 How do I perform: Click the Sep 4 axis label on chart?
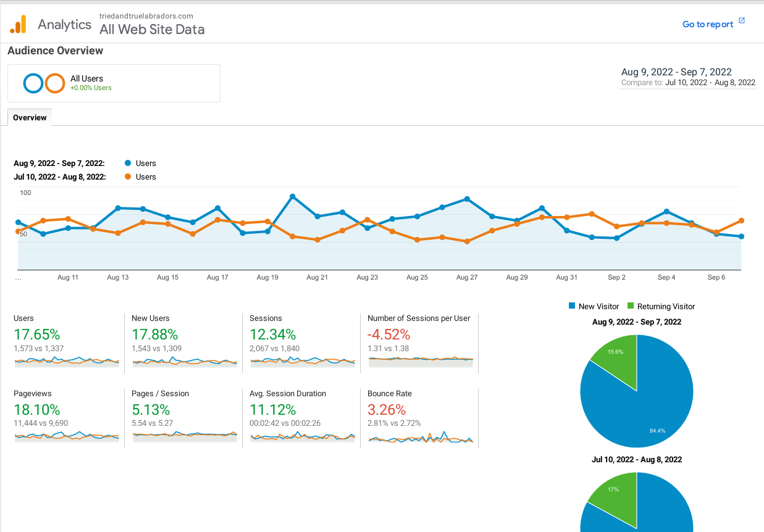(666, 278)
